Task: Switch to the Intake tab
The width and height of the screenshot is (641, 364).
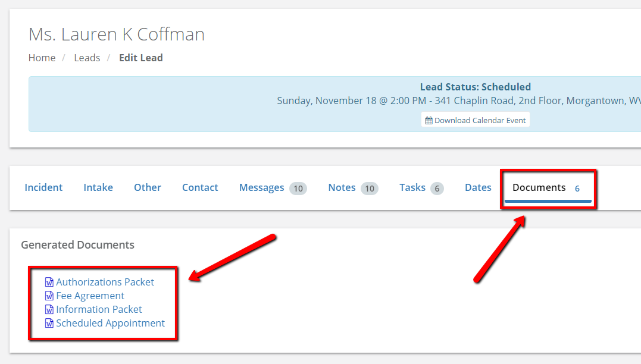Action: pos(98,187)
